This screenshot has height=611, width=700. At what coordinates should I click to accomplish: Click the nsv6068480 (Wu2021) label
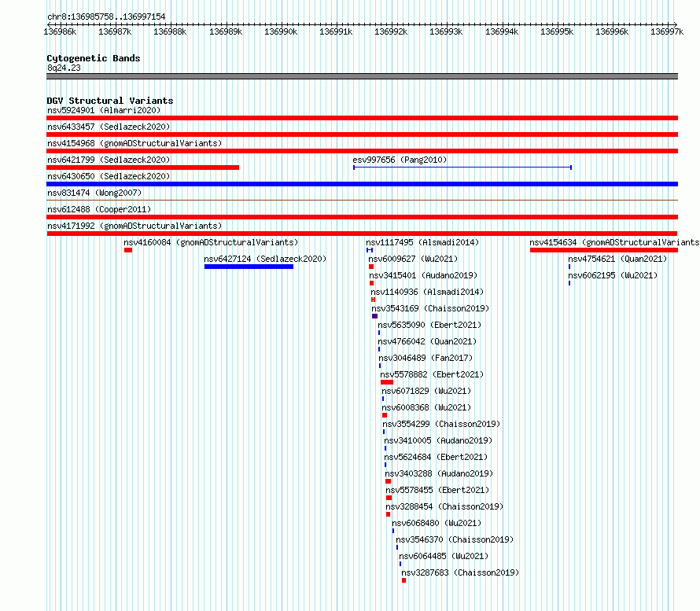(437, 523)
